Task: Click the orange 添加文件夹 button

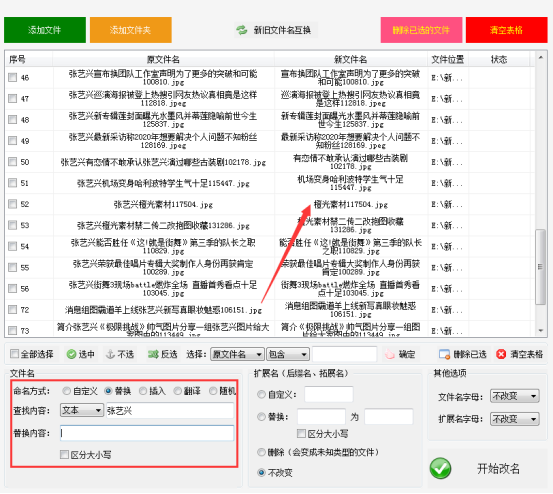Action: pos(130,30)
